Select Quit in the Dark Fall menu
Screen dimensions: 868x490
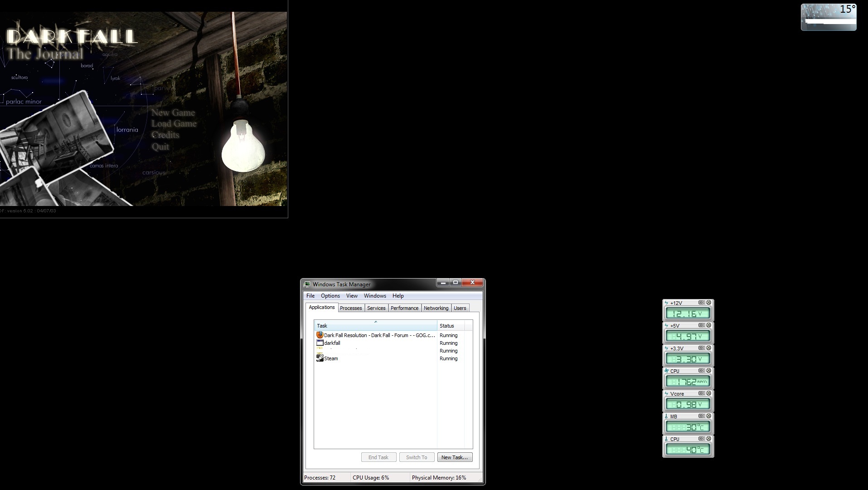coord(160,146)
